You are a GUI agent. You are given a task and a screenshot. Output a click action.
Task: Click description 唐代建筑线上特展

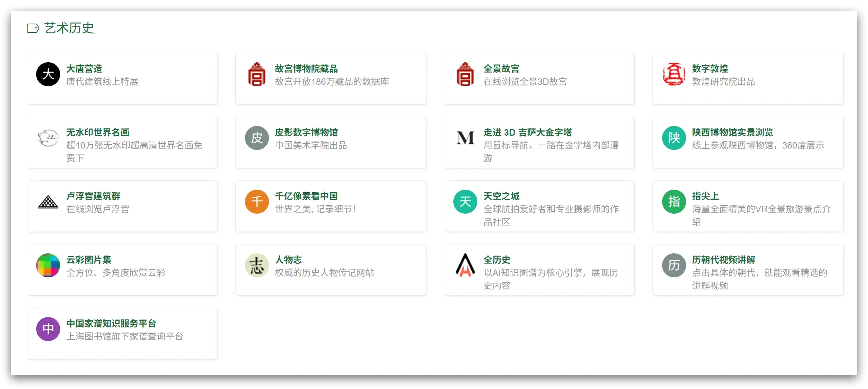pos(102,82)
